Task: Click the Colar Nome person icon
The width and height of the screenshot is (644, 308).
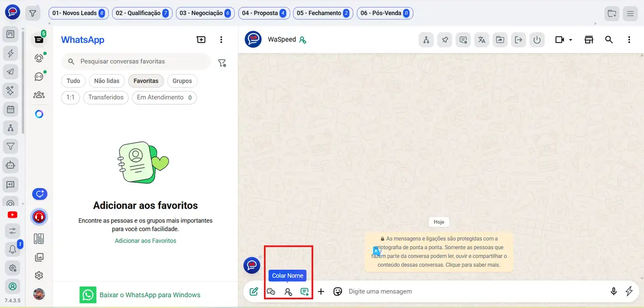Action: 288,292
